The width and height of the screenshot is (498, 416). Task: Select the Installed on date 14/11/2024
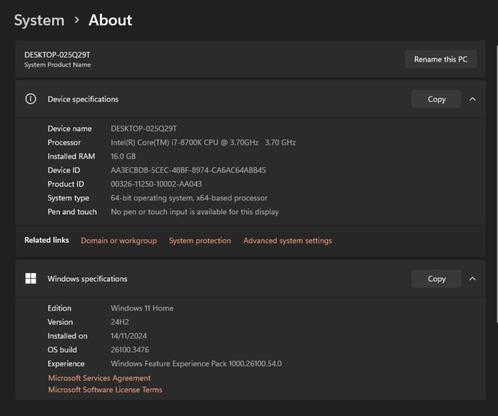point(129,336)
